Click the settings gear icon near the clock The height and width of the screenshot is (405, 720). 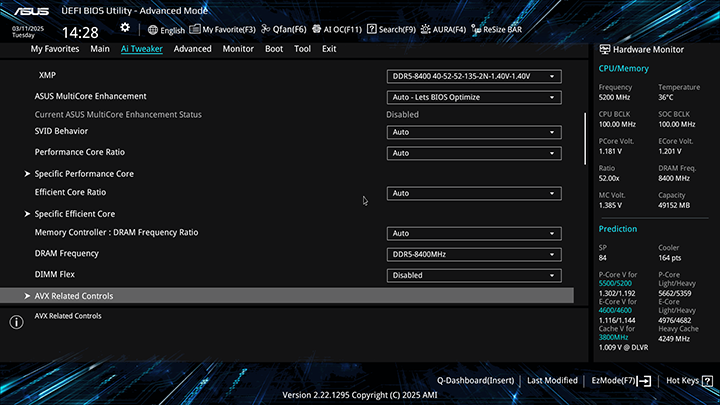[x=125, y=27]
